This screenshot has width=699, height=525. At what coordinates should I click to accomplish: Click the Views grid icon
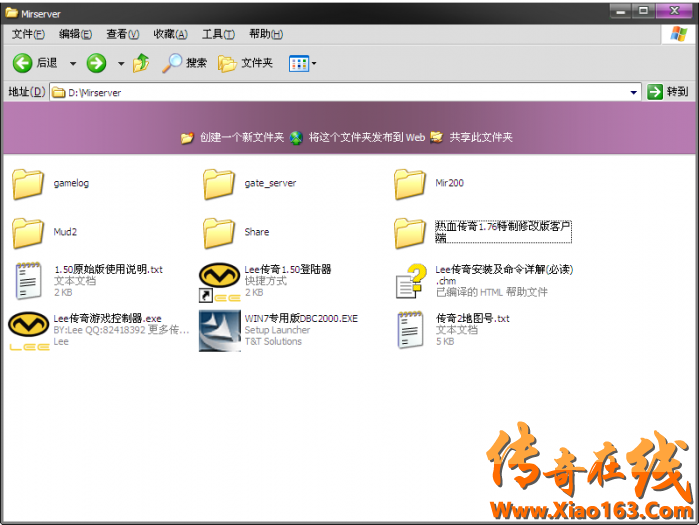point(299,64)
